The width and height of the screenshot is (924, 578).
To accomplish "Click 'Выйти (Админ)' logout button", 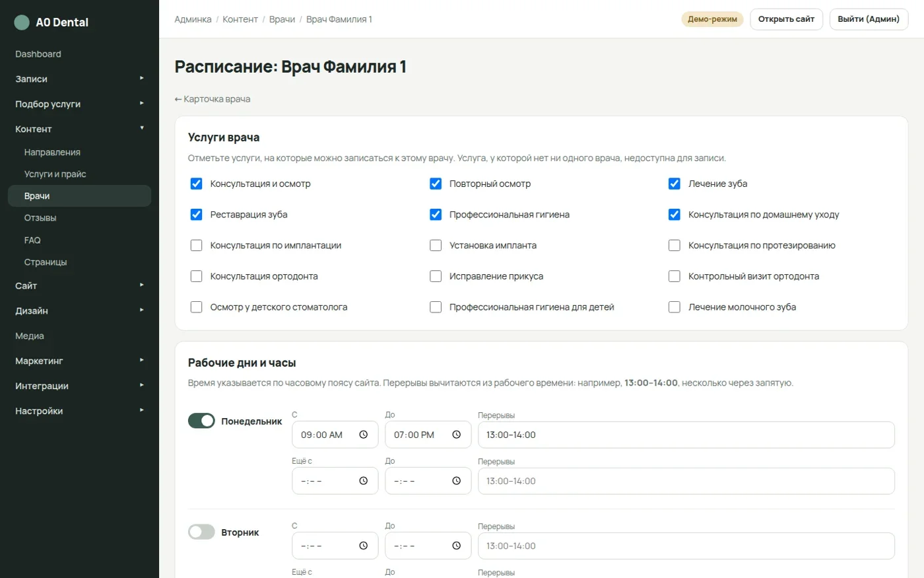I will click(869, 19).
